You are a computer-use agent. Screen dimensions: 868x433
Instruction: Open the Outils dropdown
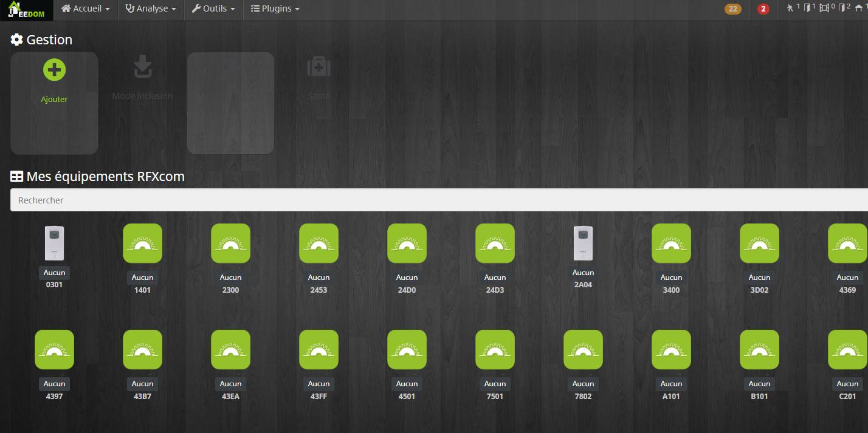pyautogui.click(x=213, y=9)
